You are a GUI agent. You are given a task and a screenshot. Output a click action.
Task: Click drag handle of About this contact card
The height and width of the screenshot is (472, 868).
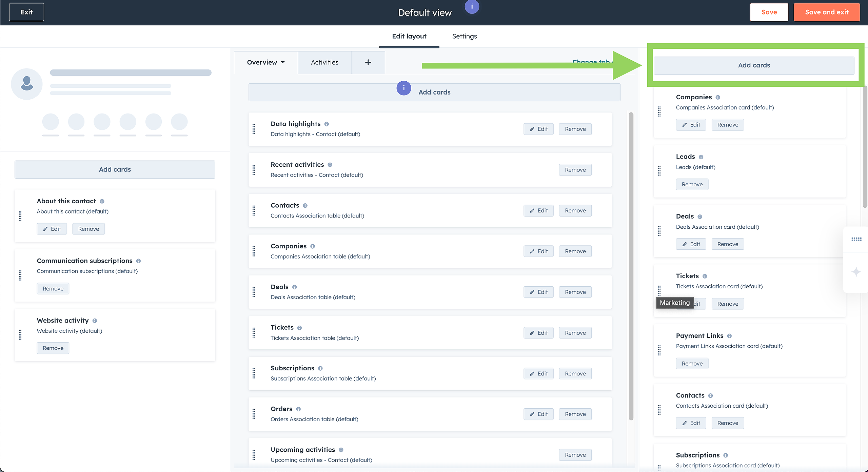click(20, 216)
